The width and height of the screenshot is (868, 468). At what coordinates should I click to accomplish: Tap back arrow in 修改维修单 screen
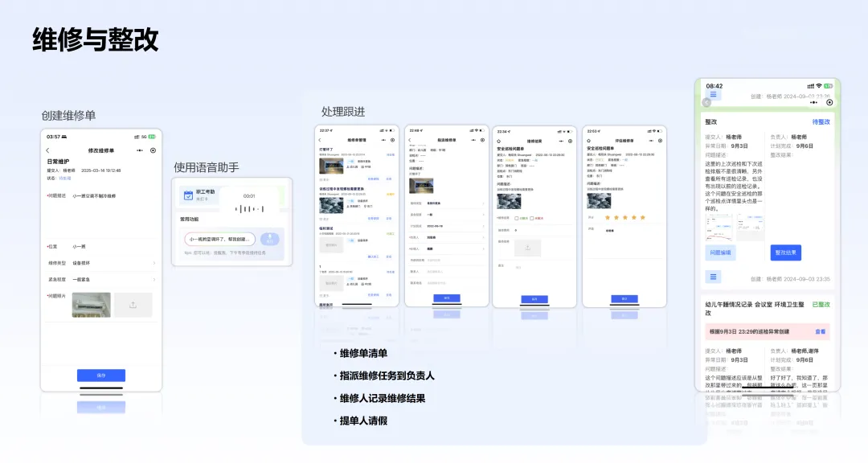tap(47, 150)
